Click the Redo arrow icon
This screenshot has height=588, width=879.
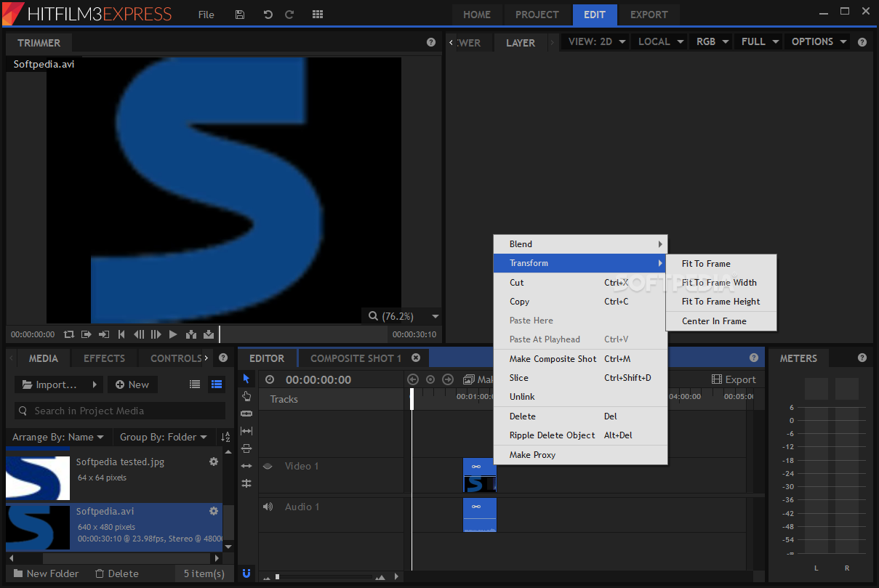(289, 15)
